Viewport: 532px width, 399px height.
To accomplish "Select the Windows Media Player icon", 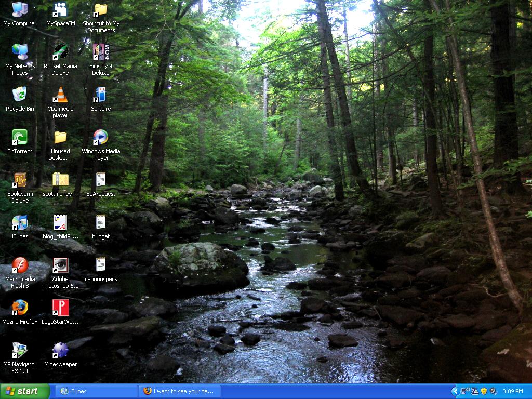I will coord(101,138).
